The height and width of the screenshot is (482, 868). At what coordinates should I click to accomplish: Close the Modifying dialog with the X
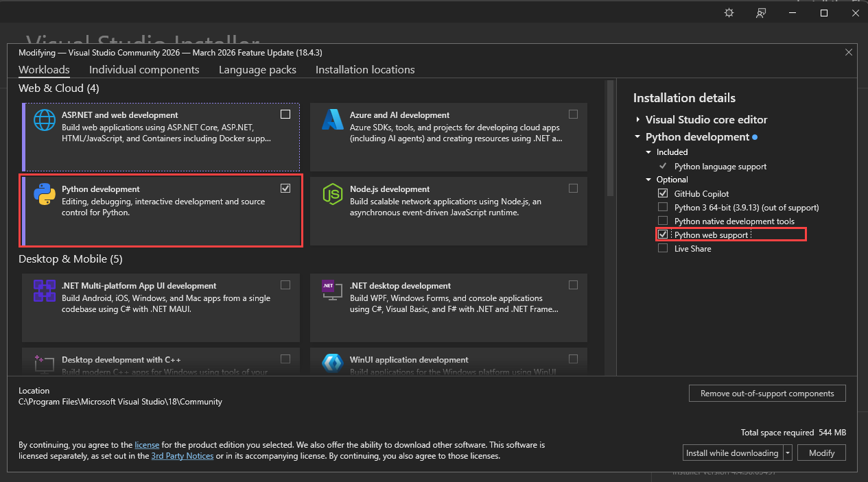coord(849,52)
